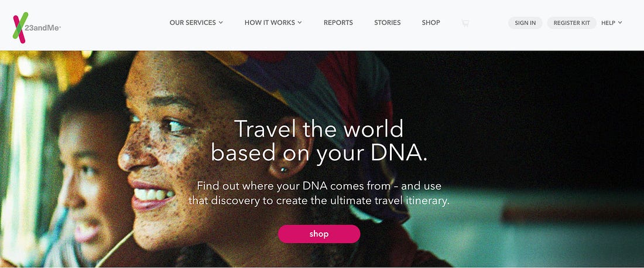Expand the Our Services dropdown chevron

[x=221, y=23]
